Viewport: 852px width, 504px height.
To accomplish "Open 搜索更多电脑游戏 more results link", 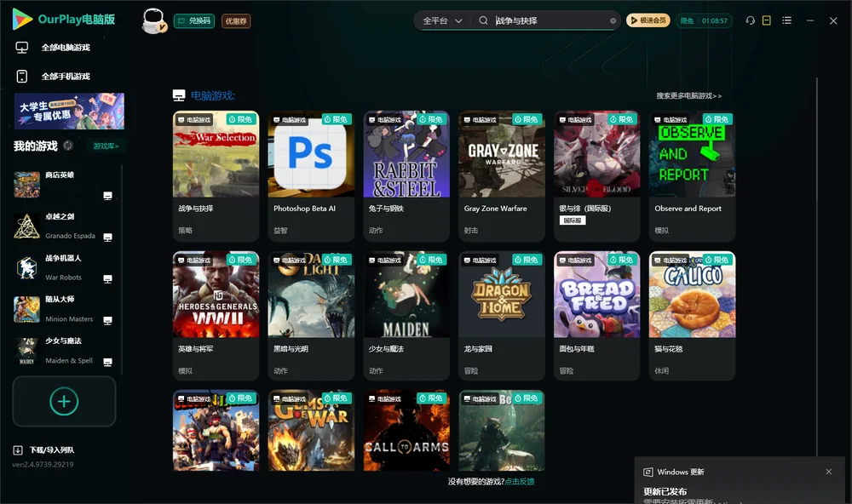I will (x=688, y=95).
